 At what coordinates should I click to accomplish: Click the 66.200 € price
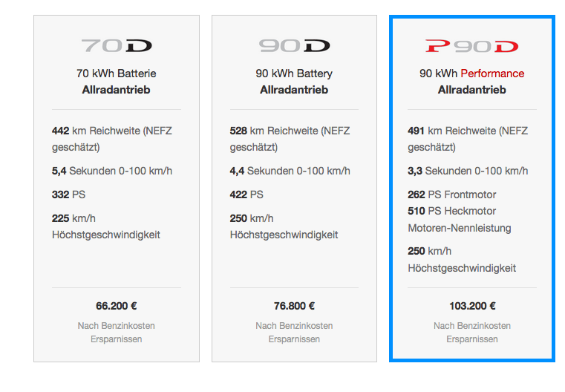(117, 305)
